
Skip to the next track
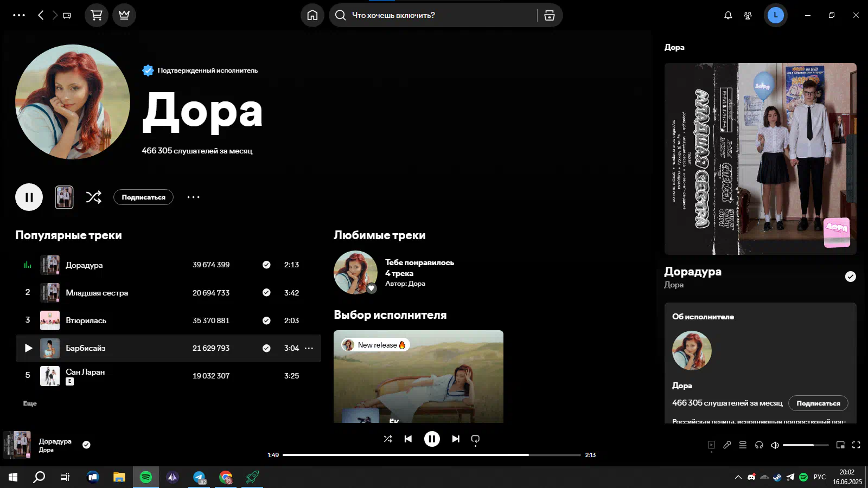456,439
